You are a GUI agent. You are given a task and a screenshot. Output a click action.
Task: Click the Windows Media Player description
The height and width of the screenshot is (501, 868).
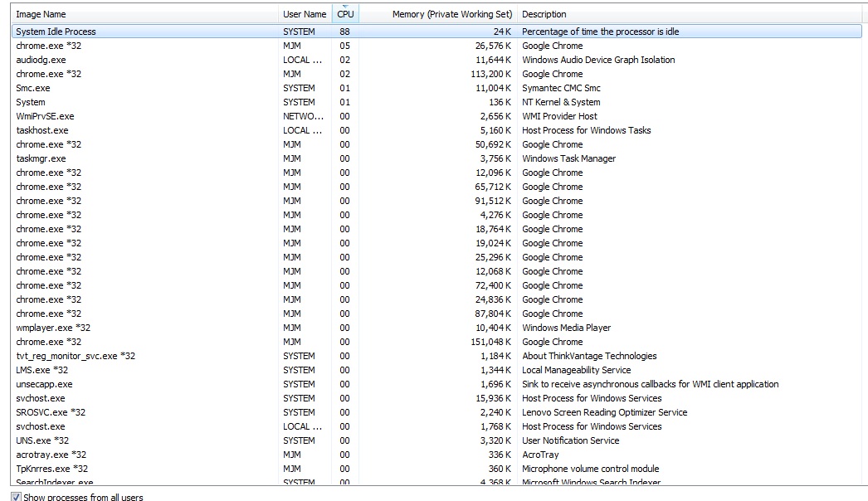[566, 328]
